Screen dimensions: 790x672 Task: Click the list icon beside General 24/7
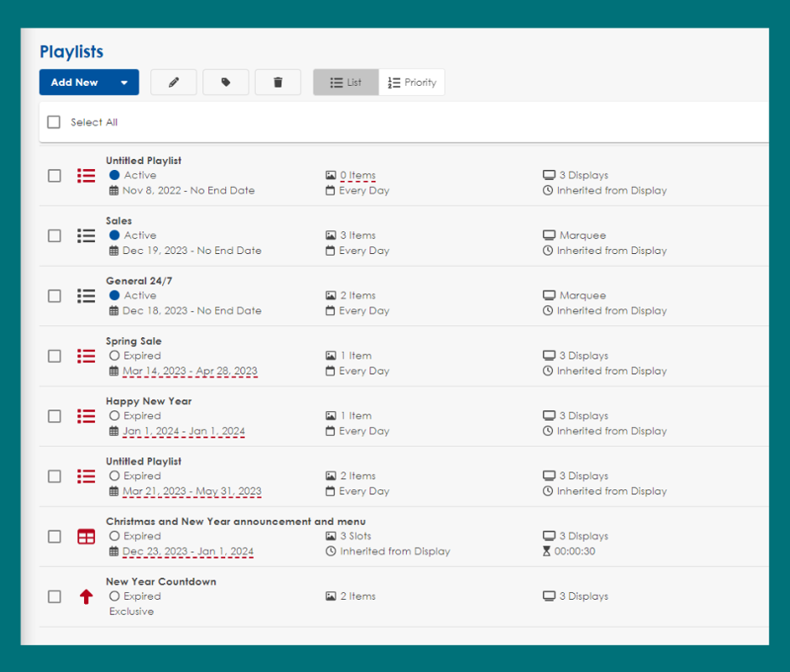(86, 296)
